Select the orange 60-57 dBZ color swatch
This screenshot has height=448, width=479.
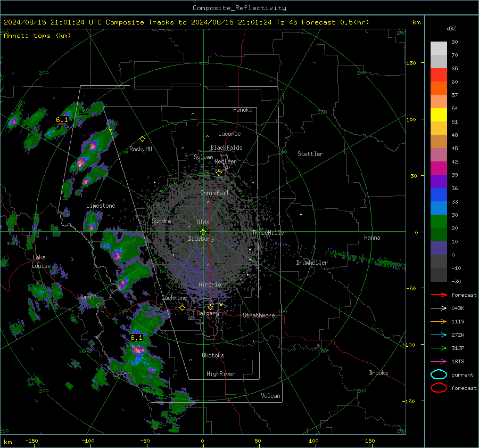(439, 88)
